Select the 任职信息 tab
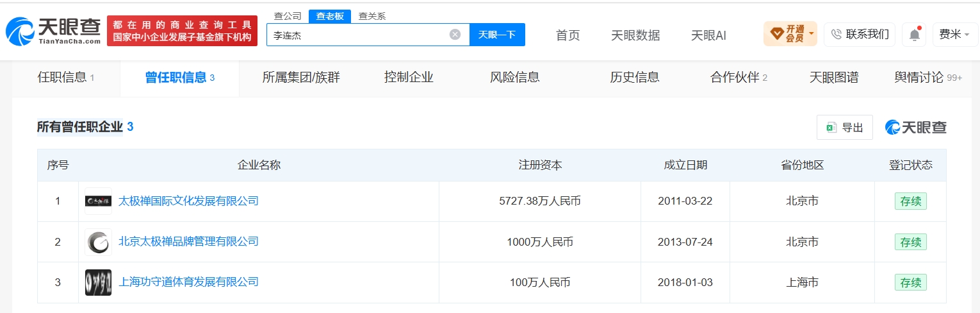This screenshot has width=980, height=313. 66,78
